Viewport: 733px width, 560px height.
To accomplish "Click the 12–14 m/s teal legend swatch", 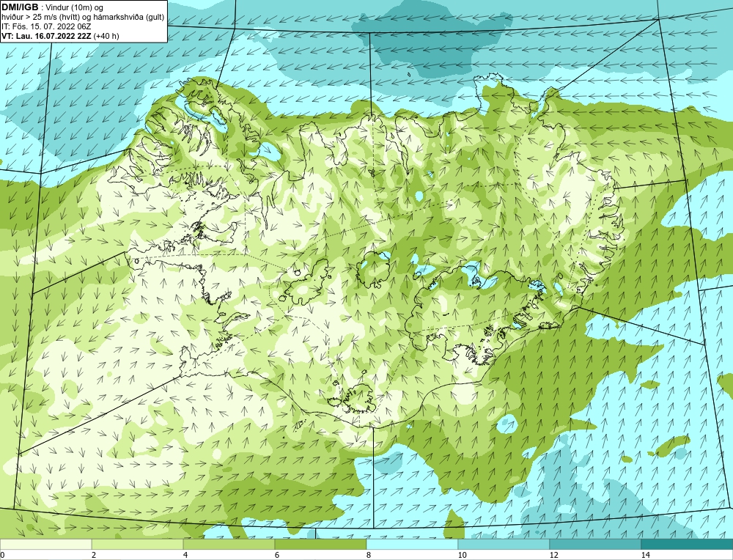I will pyautogui.click(x=595, y=544).
